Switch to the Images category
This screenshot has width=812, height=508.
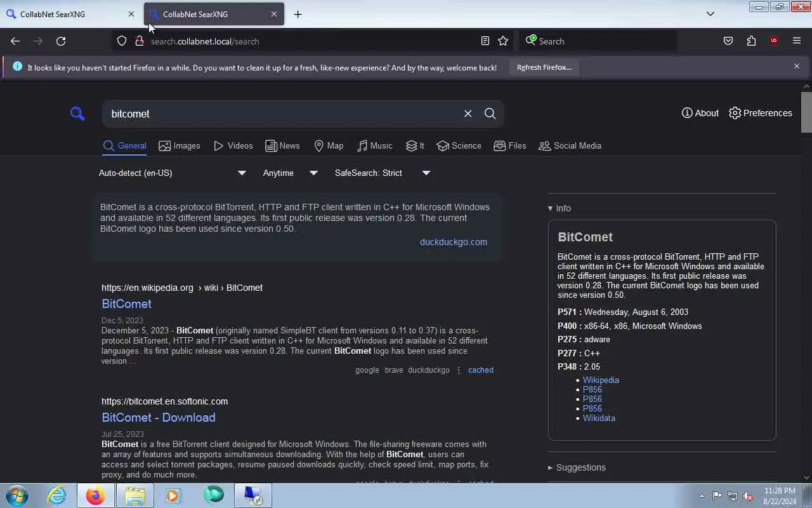(x=180, y=145)
